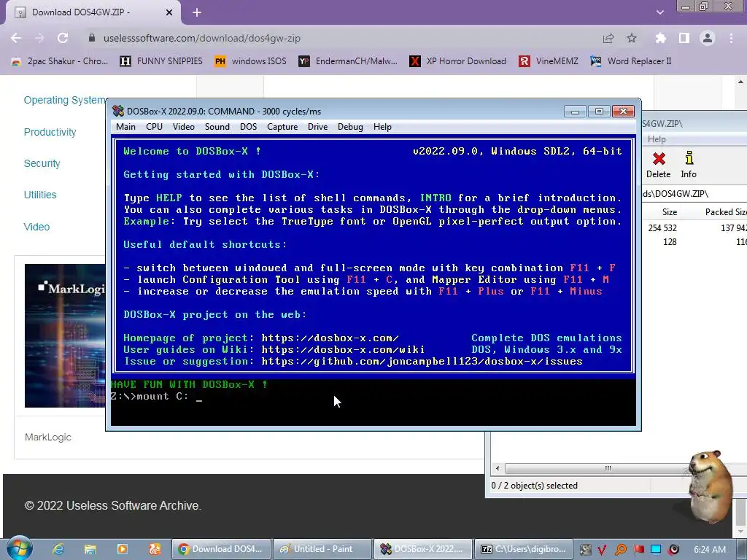Viewport: 747px width, 560px height.
Task: Click the Utilities category link
Action: click(x=40, y=195)
